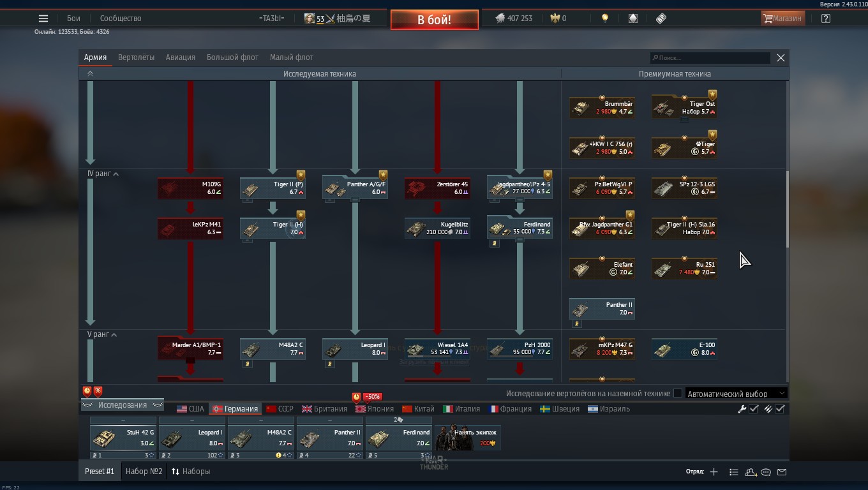The height and width of the screenshot is (490, 868).
Task: Select the США nation tab
Action: (x=190, y=409)
